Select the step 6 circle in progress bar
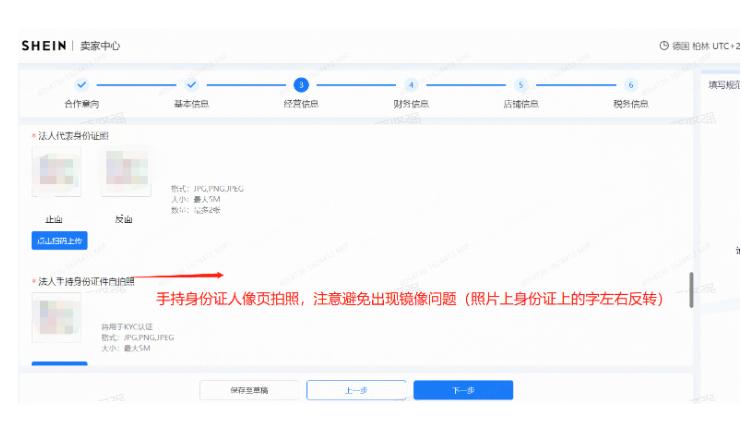Image resolution: width=742 pixels, height=430 pixels. (x=630, y=85)
